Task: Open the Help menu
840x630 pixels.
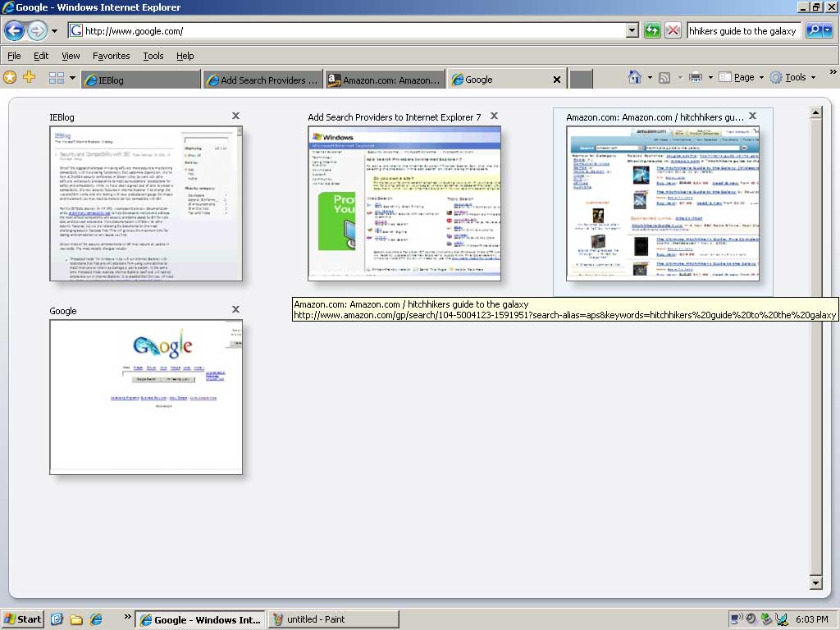Action: (x=185, y=56)
